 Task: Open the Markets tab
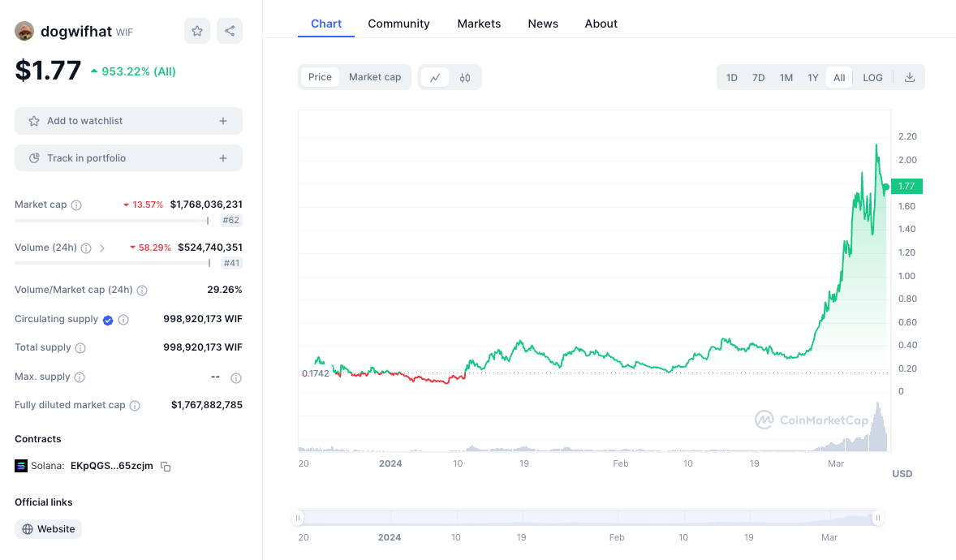[480, 24]
